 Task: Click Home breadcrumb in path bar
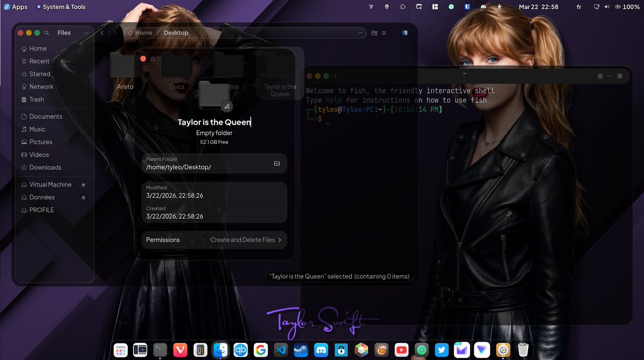pyautogui.click(x=140, y=33)
